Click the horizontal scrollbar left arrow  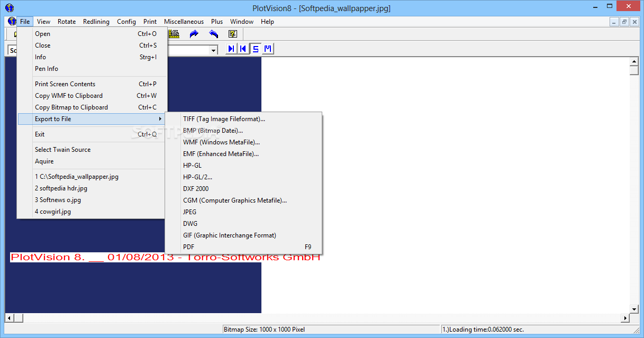coord(9,318)
